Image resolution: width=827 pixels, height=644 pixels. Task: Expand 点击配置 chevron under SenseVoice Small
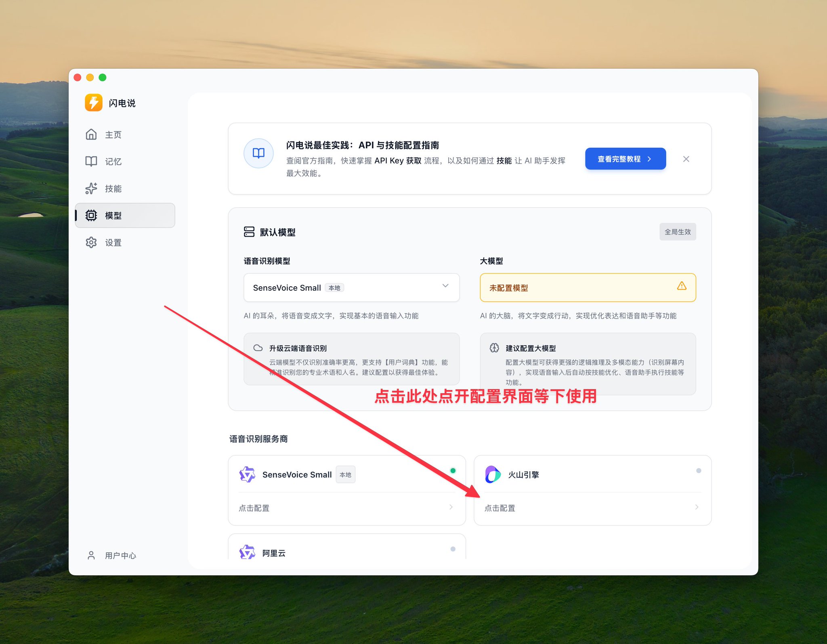coord(451,507)
